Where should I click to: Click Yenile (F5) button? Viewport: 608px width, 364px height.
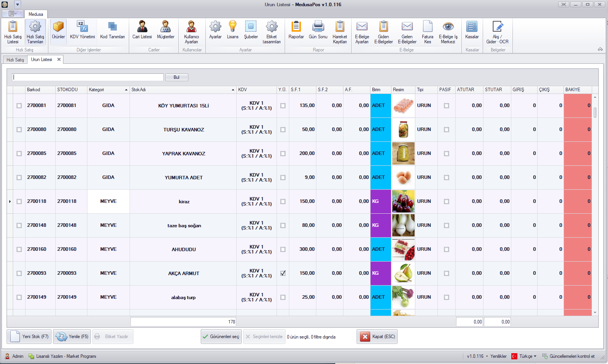click(x=72, y=337)
